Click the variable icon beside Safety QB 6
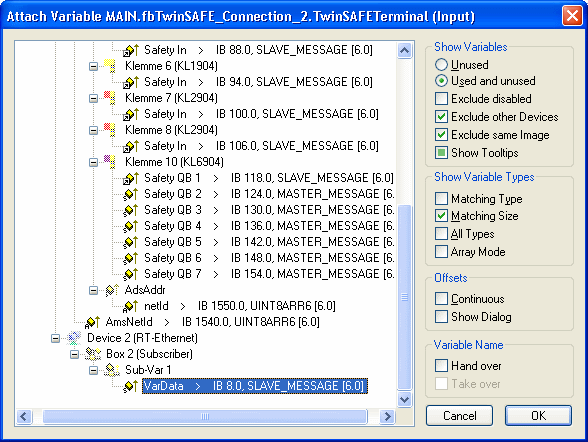The width and height of the screenshot is (588, 442). [x=131, y=258]
